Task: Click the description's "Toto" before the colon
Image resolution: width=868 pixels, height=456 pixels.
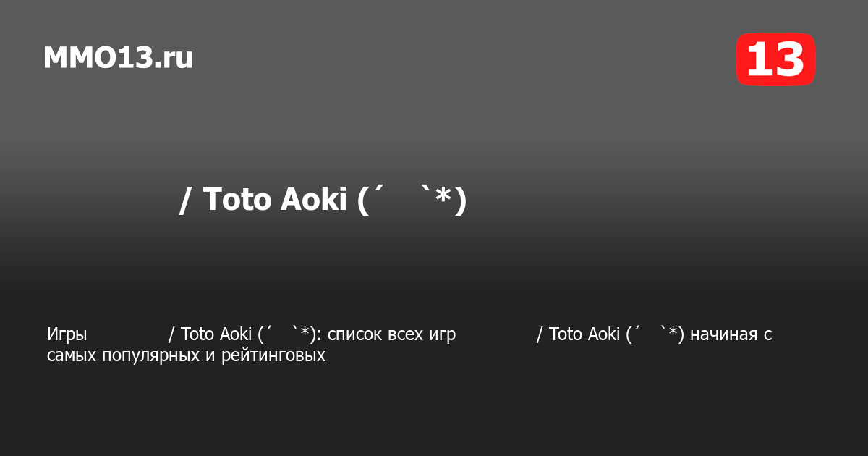Action: pos(197,334)
